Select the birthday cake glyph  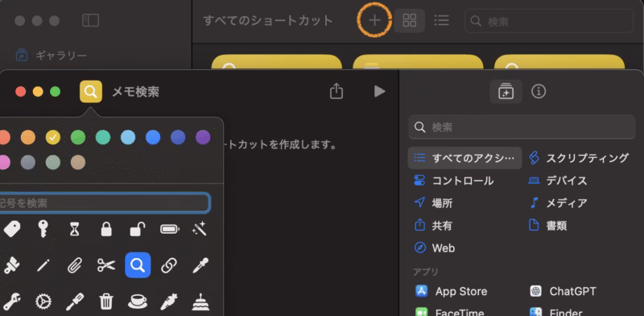pyautogui.click(x=200, y=302)
